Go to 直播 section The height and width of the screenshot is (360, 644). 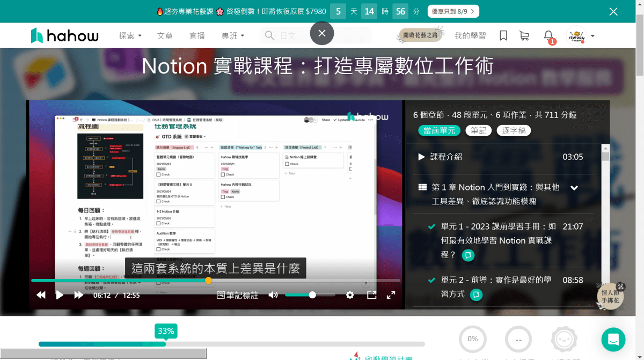pos(197,36)
